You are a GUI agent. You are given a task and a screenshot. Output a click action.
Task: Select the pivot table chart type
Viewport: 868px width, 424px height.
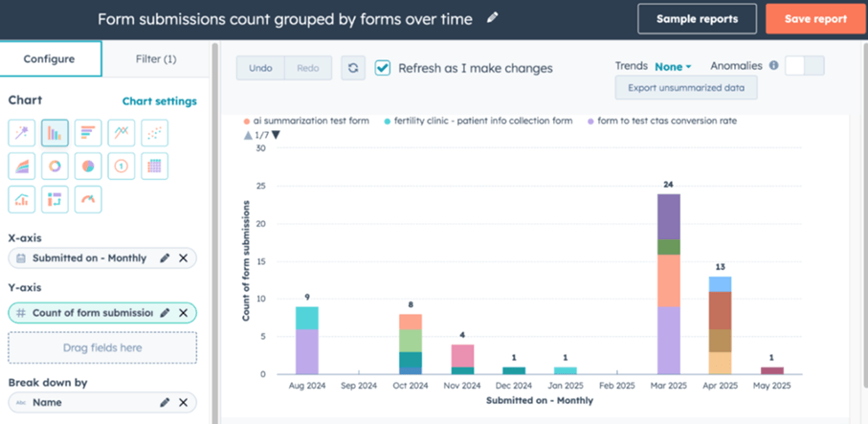tap(55, 199)
